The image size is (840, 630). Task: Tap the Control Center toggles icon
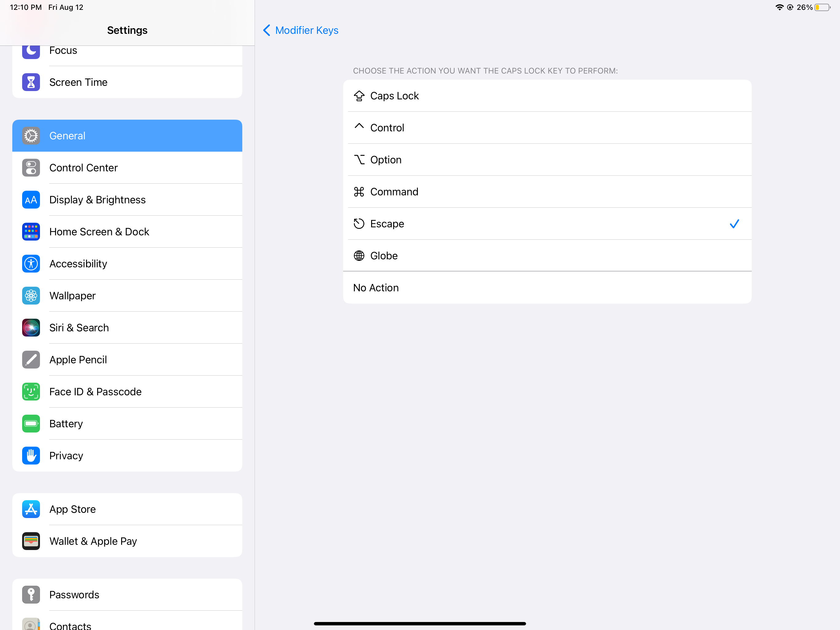point(31,168)
